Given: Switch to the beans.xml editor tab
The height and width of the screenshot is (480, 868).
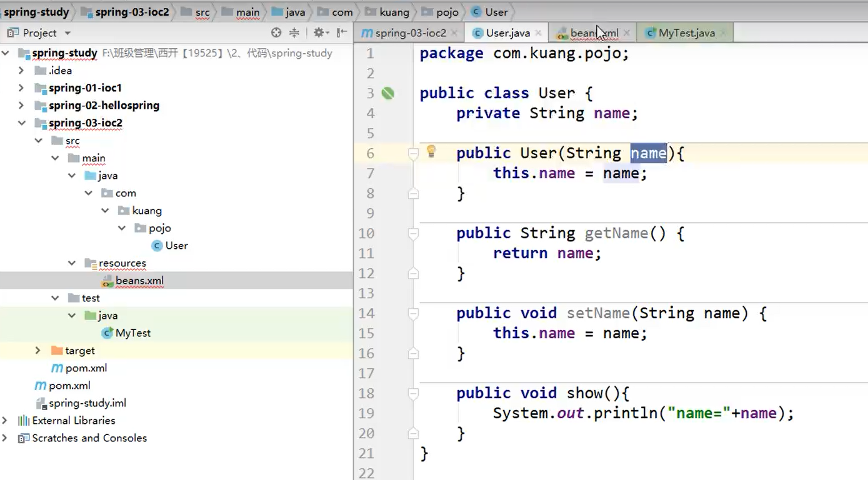Looking at the screenshot, I should click(594, 32).
